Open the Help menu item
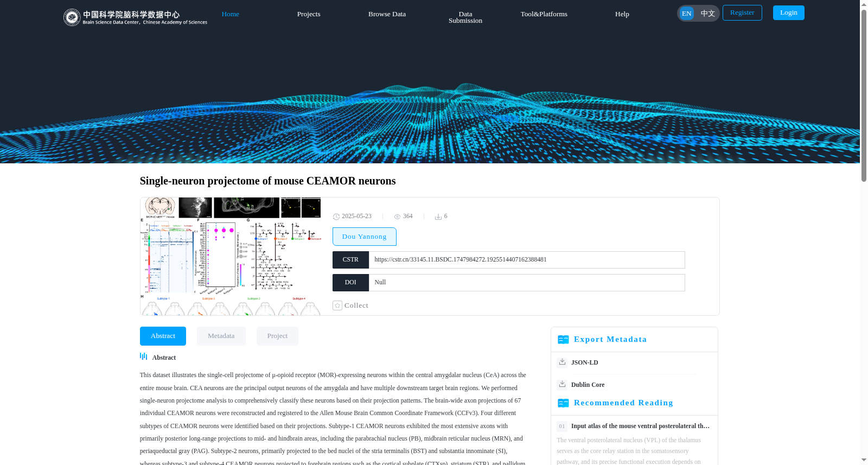 (x=622, y=14)
